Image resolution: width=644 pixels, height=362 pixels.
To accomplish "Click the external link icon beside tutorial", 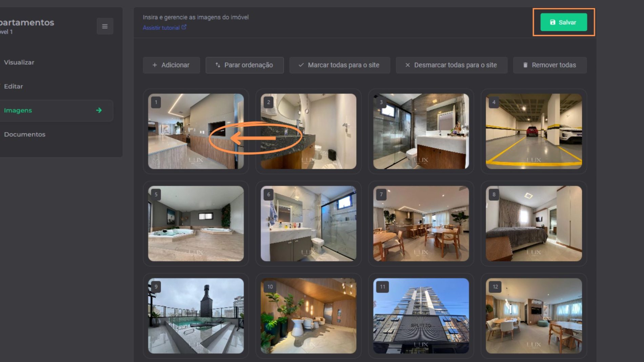I will [184, 27].
